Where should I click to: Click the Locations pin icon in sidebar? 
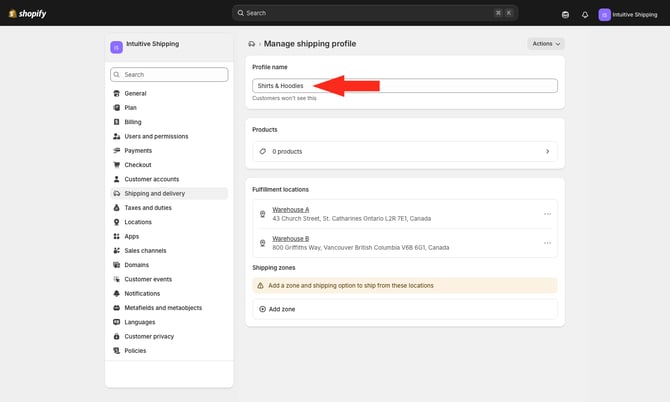[116, 222]
